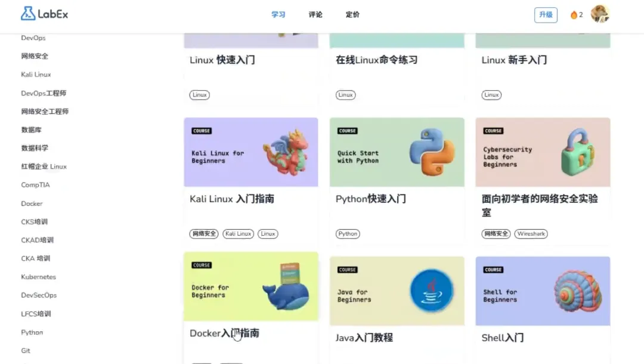The height and width of the screenshot is (364, 644).
Task: Select Kubernetes in the sidebar
Action: point(39,277)
